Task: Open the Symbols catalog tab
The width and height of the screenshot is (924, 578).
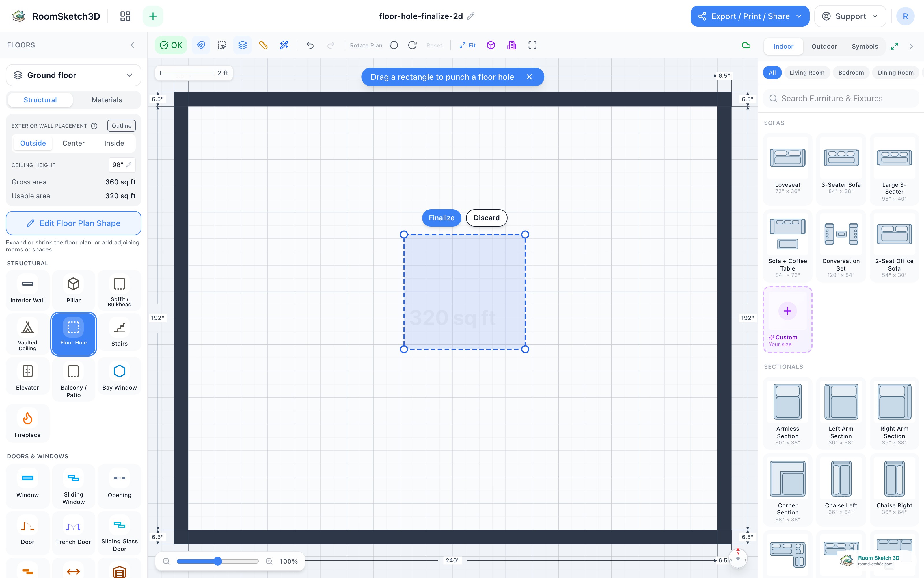Action: (x=865, y=46)
